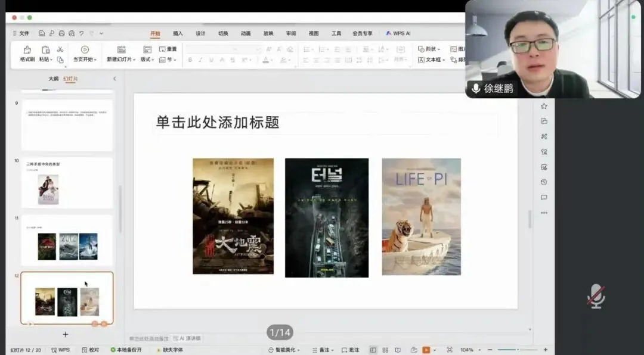This screenshot has height=355, width=644.
Task: Switch to the 动画 ribbon tab
Action: pyautogui.click(x=246, y=33)
